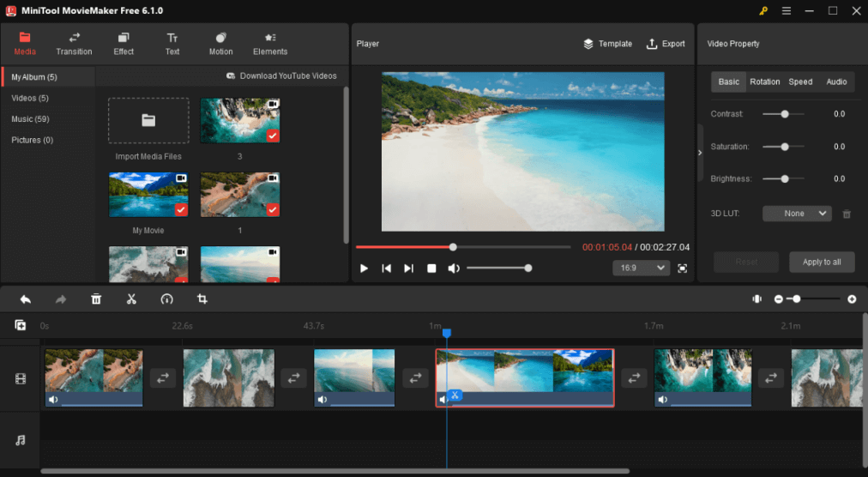Screen dimensions: 868x477
Task: Switch to the Speed property tab
Action: click(800, 82)
